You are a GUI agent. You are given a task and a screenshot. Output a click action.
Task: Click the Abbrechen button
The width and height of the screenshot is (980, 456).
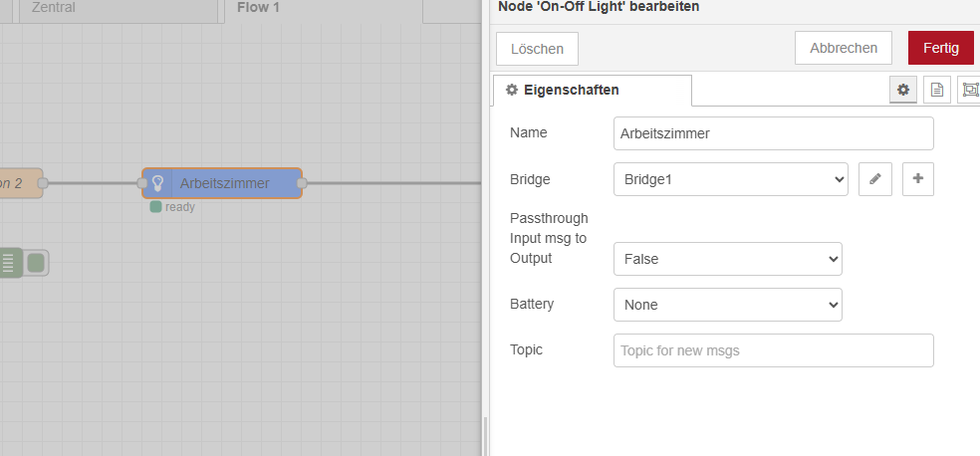pos(844,48)
